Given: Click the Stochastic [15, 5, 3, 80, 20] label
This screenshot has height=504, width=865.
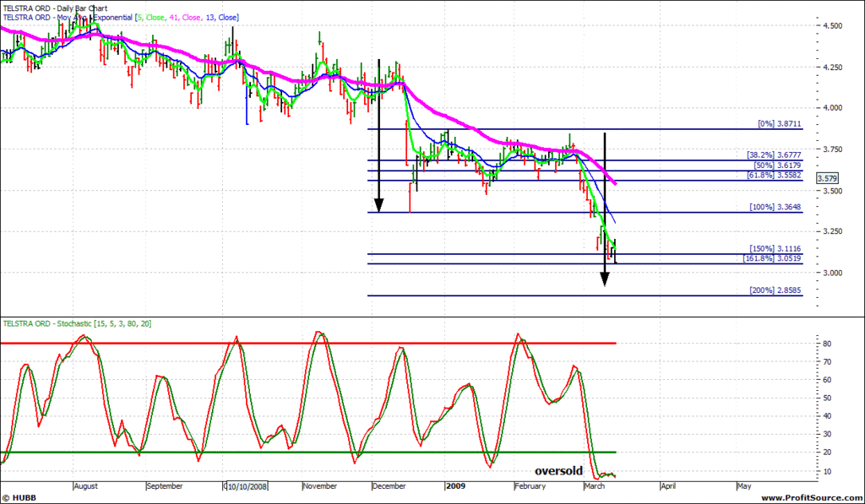Looking at the screenshot, I should 77,323.
